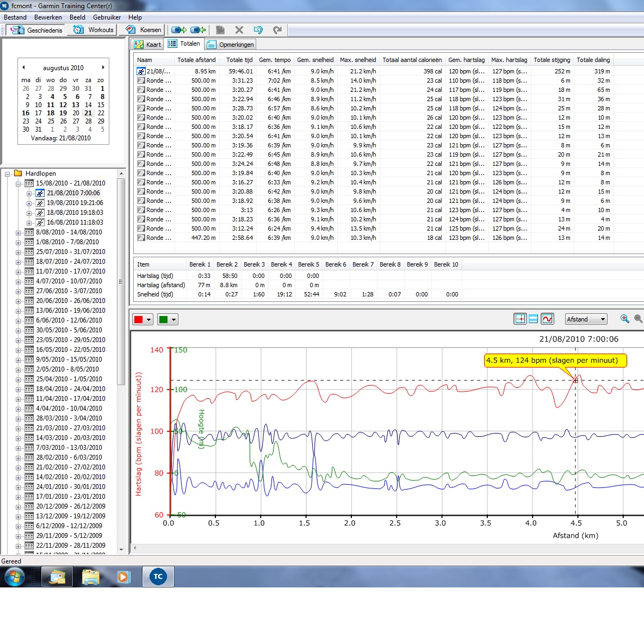Open the Afstand axis dropdown
The width and height of the screenshot is (644, 644).
tap(586, 319)
